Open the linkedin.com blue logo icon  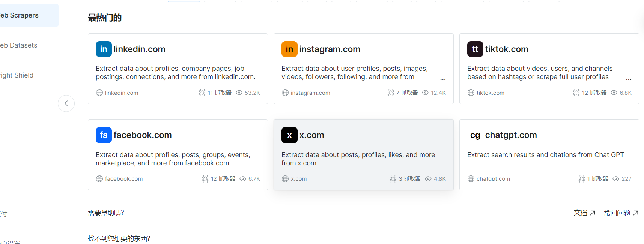click(104, 49)
